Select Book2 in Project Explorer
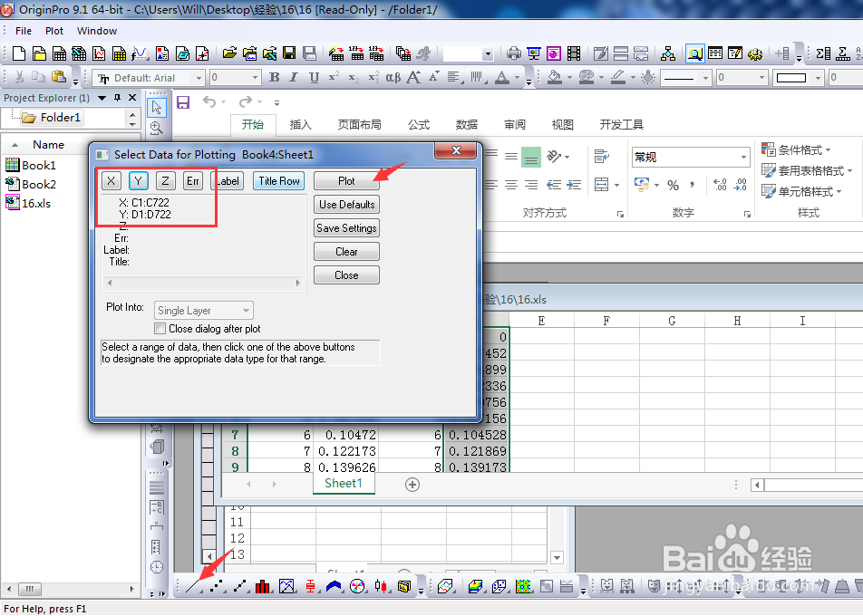The image size is (863, 616). (x=31, y=184)
